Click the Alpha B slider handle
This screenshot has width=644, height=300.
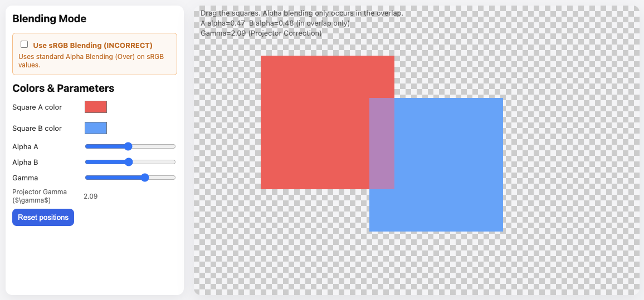click(x=129, y=162)
